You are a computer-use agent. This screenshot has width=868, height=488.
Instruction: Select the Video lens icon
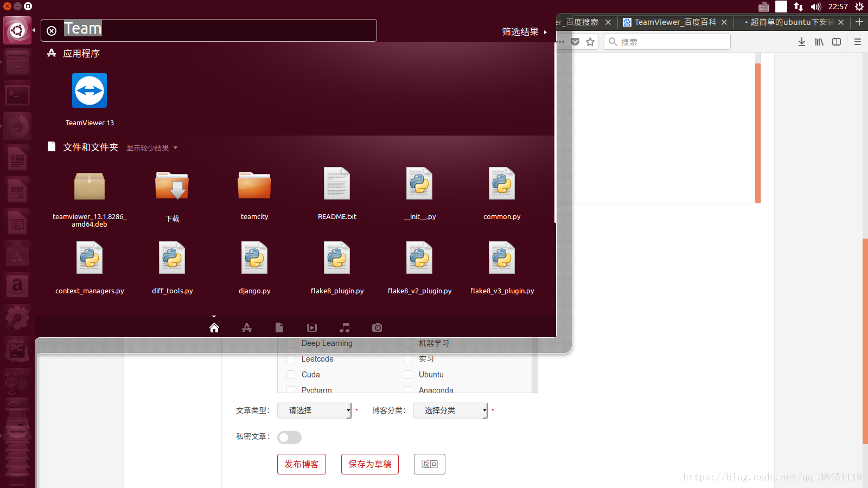[312, 328]
